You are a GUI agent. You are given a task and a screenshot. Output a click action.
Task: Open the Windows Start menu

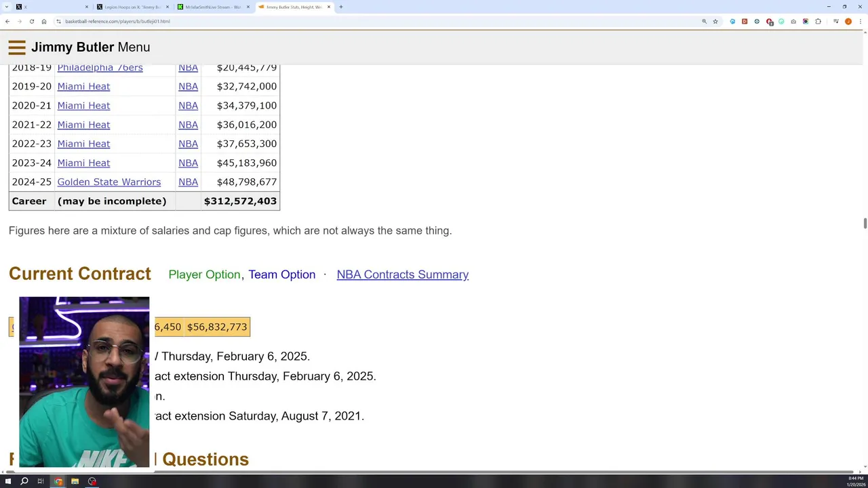tap(8, 482)
